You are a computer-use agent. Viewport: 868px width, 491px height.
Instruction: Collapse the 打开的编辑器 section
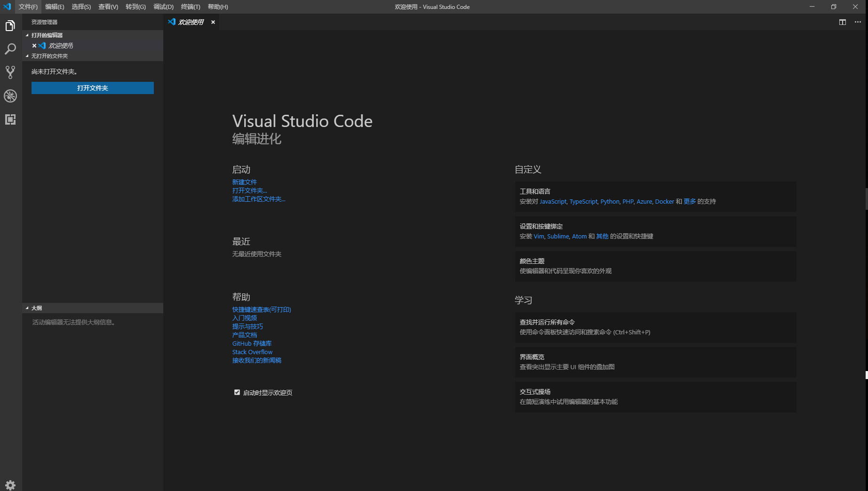(x=27, y=35)
